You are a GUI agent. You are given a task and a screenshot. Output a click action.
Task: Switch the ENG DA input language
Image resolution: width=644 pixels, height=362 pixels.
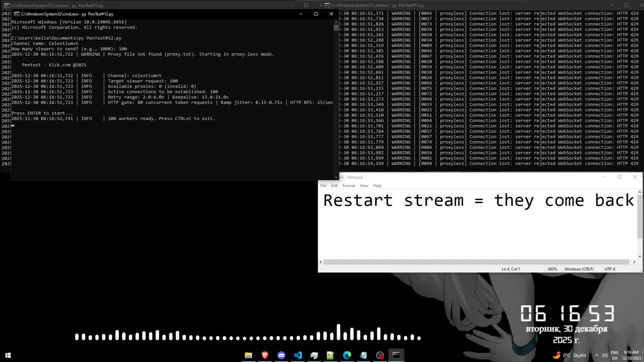pyautogui.click(x=614, y=355)
